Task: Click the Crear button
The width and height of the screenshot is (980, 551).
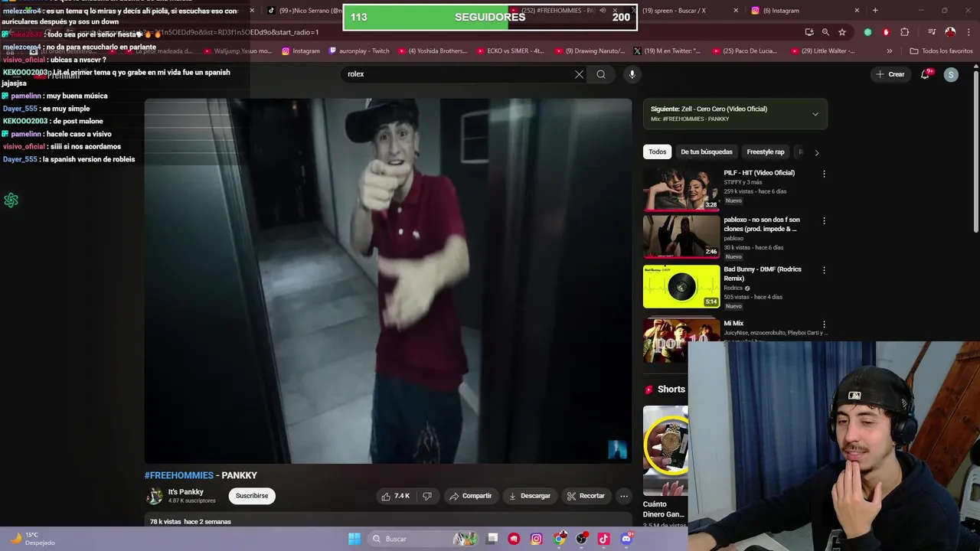Action: click(x=890, y=74)
